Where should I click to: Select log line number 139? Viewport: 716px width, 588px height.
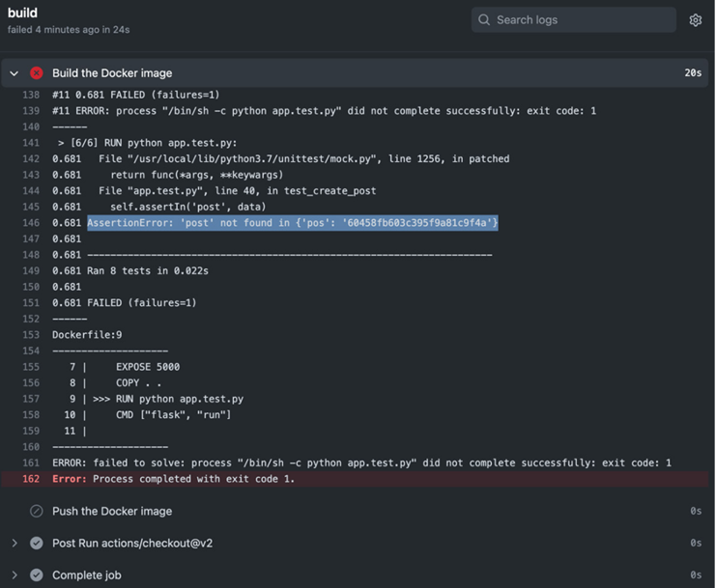pyautogui.click(x=31, y=111)
